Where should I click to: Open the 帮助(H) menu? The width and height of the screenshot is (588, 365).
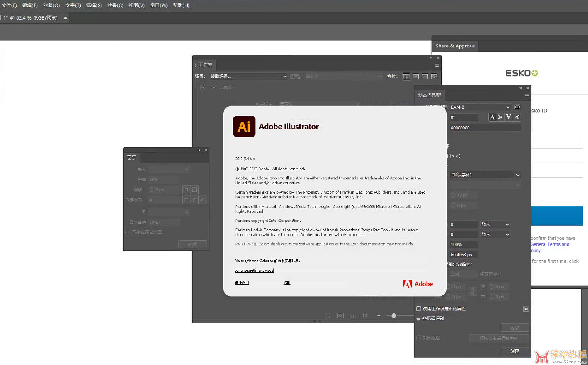(x=181, y=5)
